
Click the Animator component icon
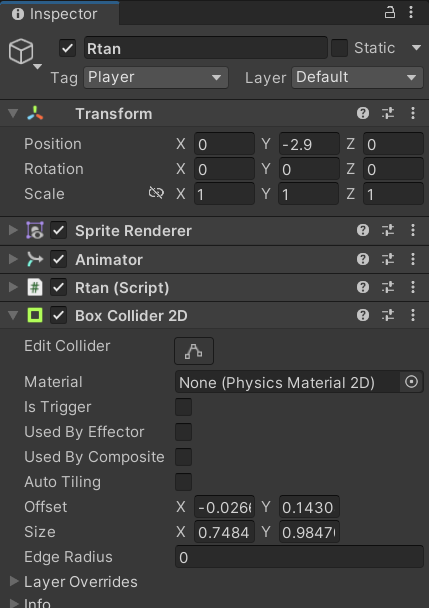[35, 259]
